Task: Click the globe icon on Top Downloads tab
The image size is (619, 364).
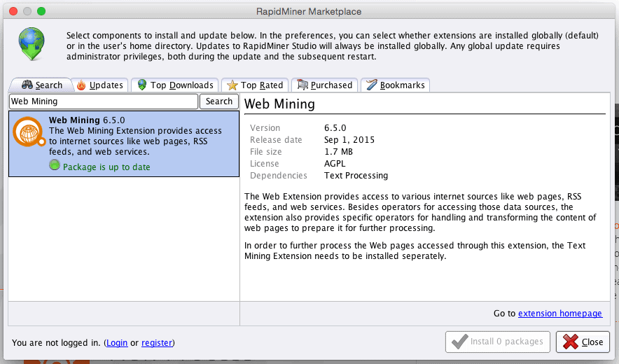Action: (142, 85)
